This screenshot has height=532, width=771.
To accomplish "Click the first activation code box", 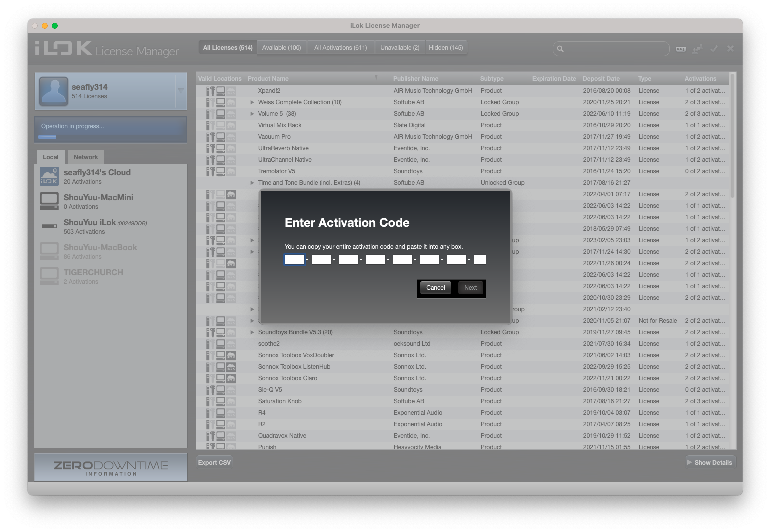I will tap(295, 259).
